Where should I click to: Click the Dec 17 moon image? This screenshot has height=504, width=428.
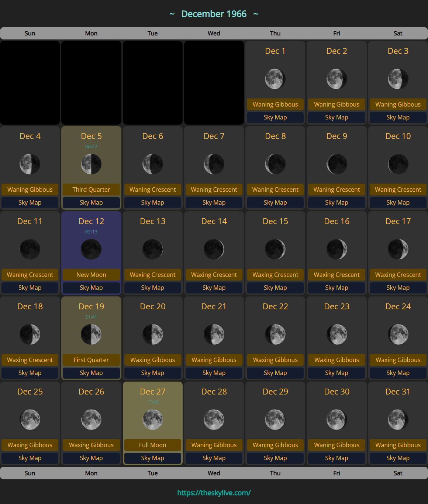[x=398, y=249]
